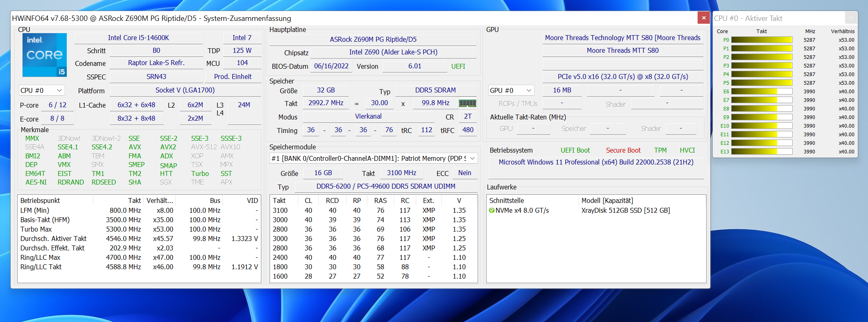868x322 pixels.
Task: Click the ASRock Z690M PG Riptide/D5 mainboard field
Action: click(x=373, y=40)
